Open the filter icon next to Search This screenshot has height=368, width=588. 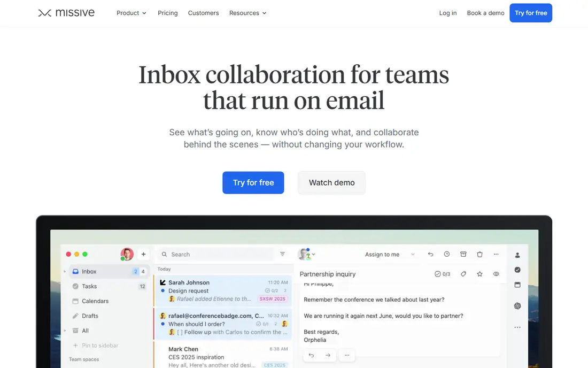click(x=282, y=254)
